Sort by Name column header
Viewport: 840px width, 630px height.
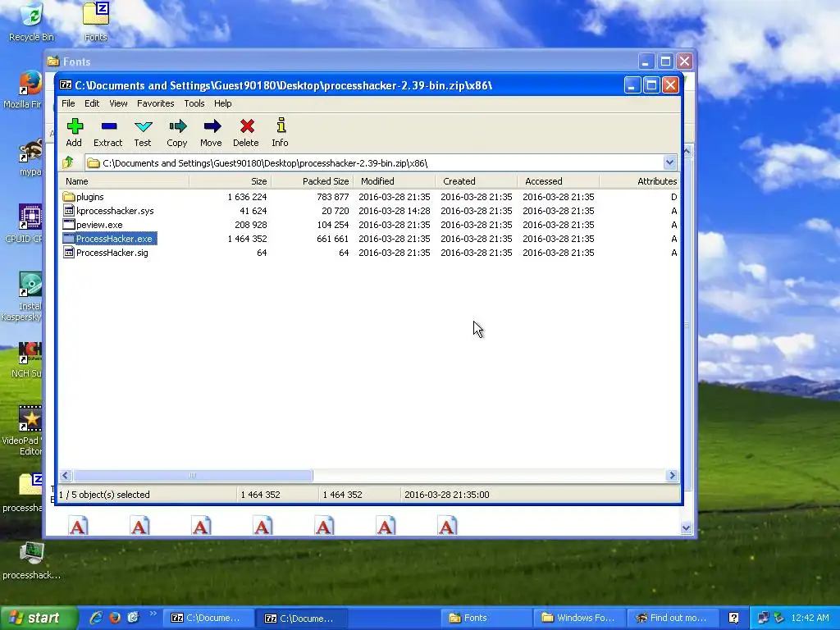click(x=124, y=181)
